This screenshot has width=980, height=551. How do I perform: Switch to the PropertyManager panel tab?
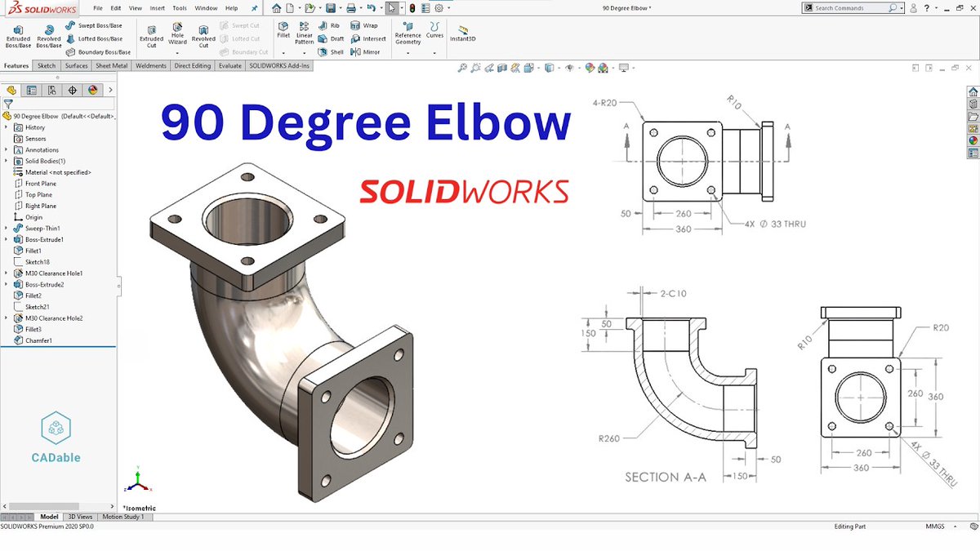[31, 90]
